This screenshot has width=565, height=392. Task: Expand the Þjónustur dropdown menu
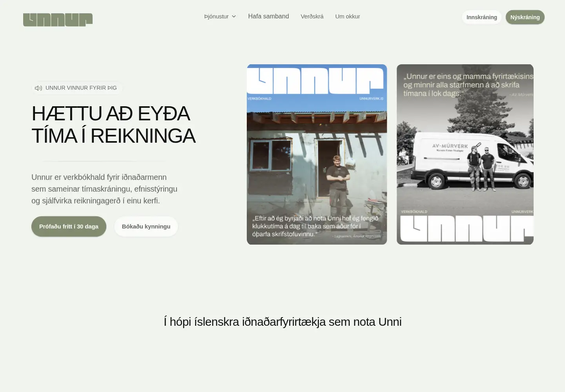[220, 16]
